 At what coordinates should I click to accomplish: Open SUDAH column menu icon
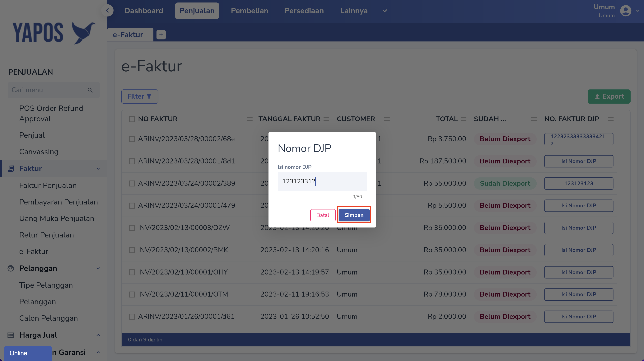[x=534, y=119]
